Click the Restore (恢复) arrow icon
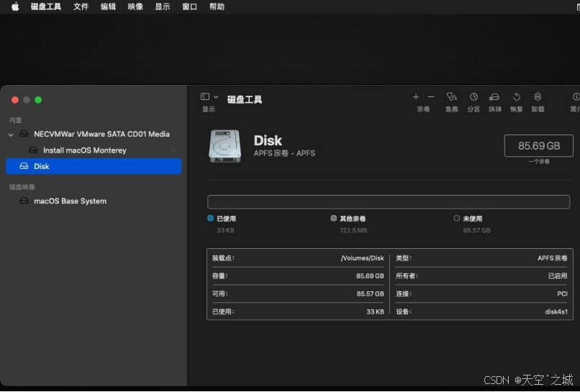The height and width of the screenshot is (392, 580). click(x=517, y=97)
